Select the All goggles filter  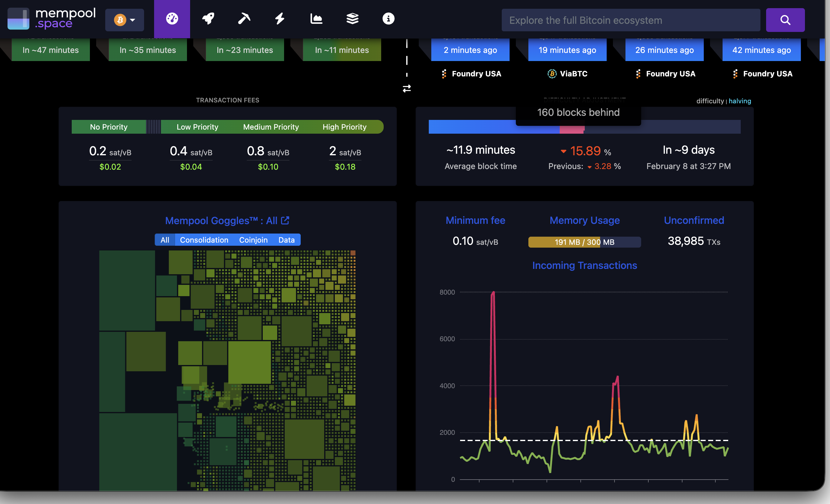(x=165, y=240)
